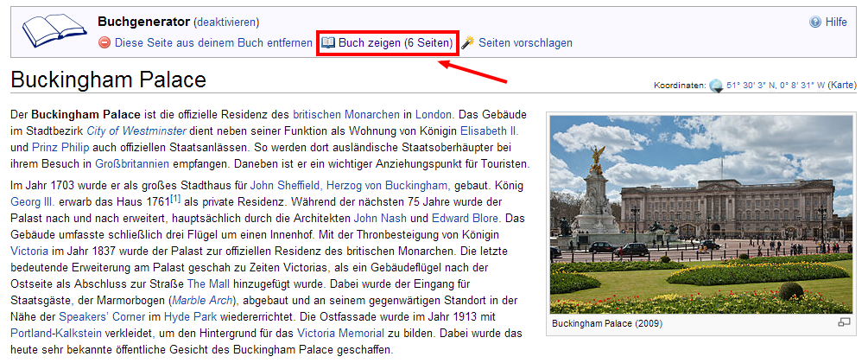Image resolution: width=868 pixels, height=363 pixels.
Task: Click Seiten vorschlagen link
Action: click(525, 42)
